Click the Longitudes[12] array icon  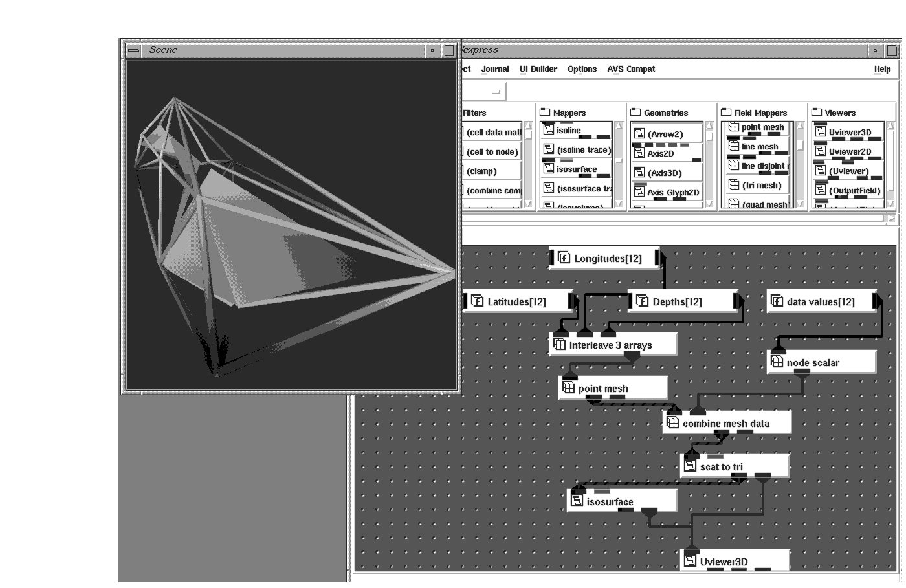tap(564, 259)
